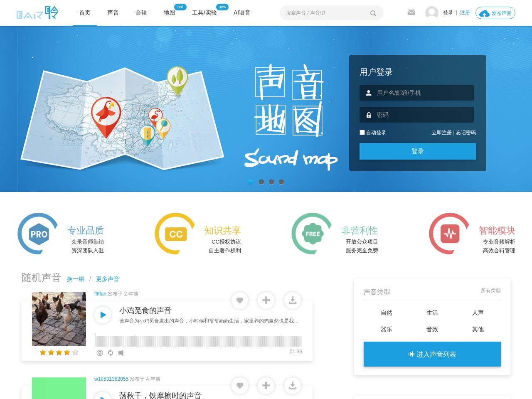Go to the 首页 tab

tap(85, 13)
